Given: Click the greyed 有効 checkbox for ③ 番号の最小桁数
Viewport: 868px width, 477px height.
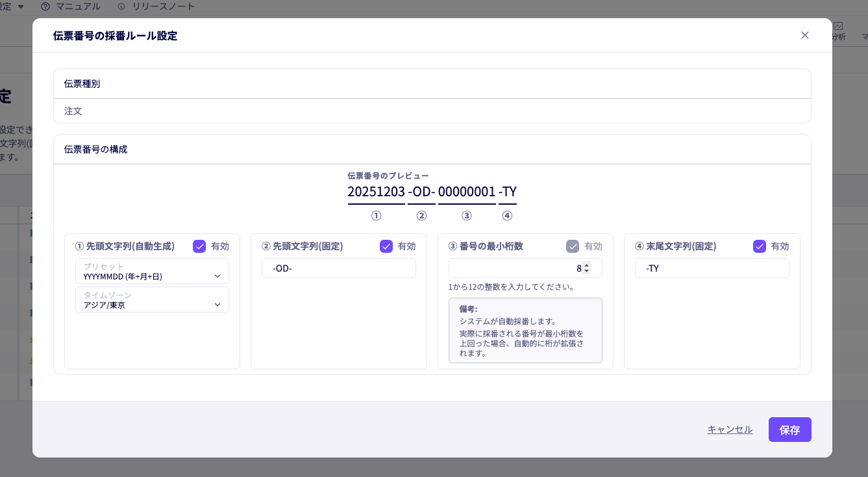Looking at the screenshot, I should pos(573,246).
